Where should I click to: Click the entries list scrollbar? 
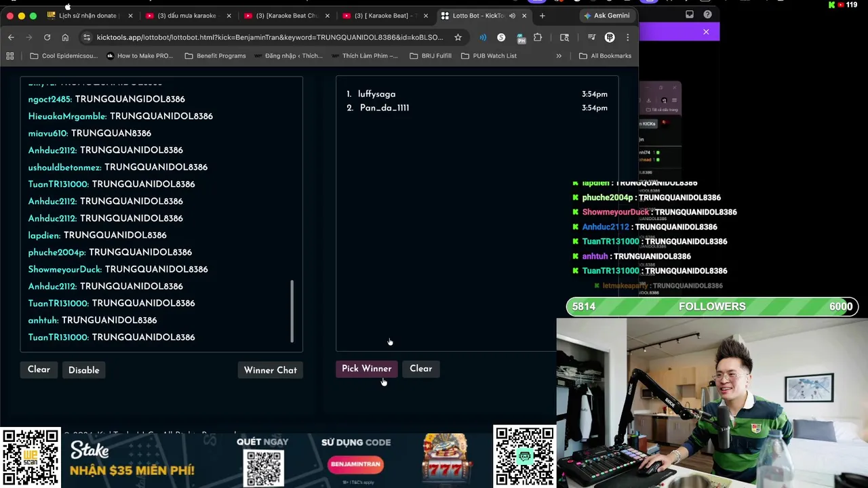(292, 312)
